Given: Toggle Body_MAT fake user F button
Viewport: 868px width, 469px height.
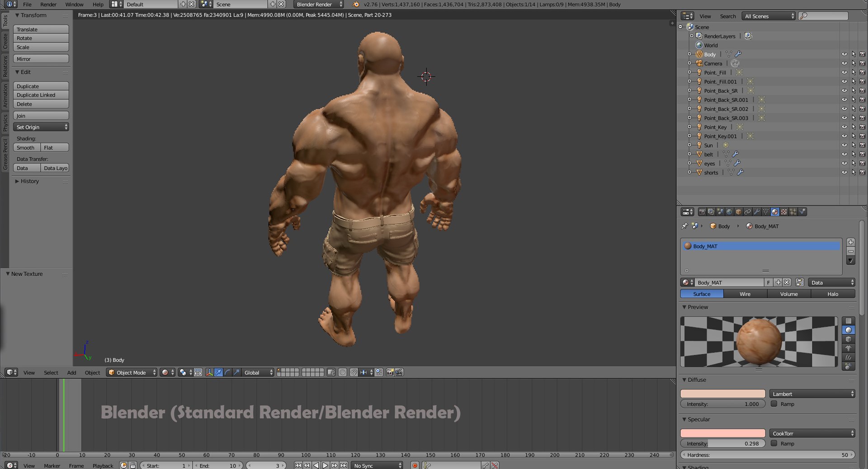Looking at the screenshot, I should [768, 282].
